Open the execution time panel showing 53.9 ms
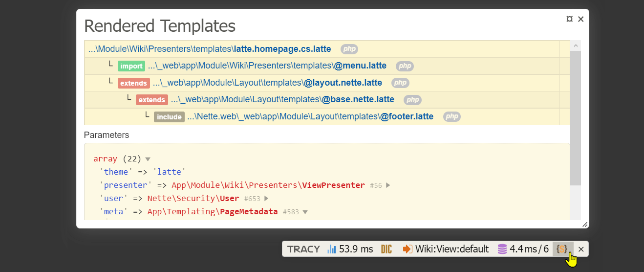The image size is (644, 272). tap(350, 249)
